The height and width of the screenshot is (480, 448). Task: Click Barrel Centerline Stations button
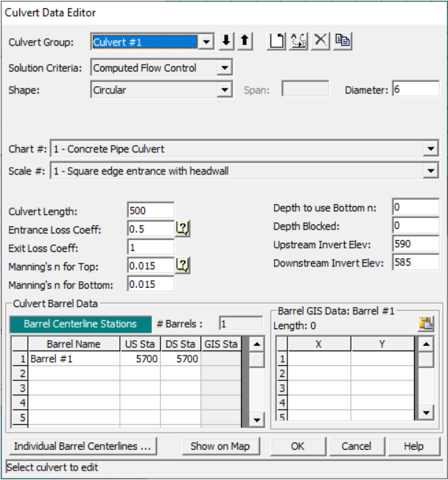pyautogui.click(x=80, y=324)
